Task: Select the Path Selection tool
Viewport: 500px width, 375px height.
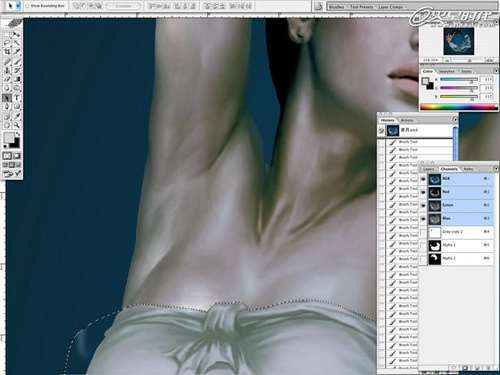Action: 7,98
